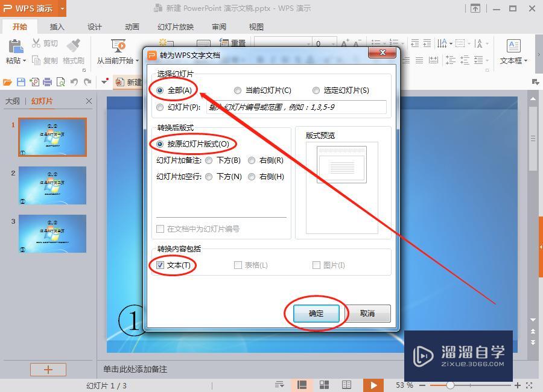The height and width of the screenshot is (392, 543).
Task: Switch to Slide Sorter view icon
Action: pos(324,385)
